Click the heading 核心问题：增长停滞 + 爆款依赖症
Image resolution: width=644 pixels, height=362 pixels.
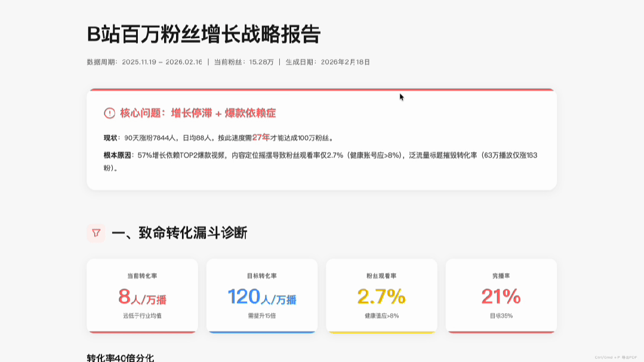click(198, 113)
